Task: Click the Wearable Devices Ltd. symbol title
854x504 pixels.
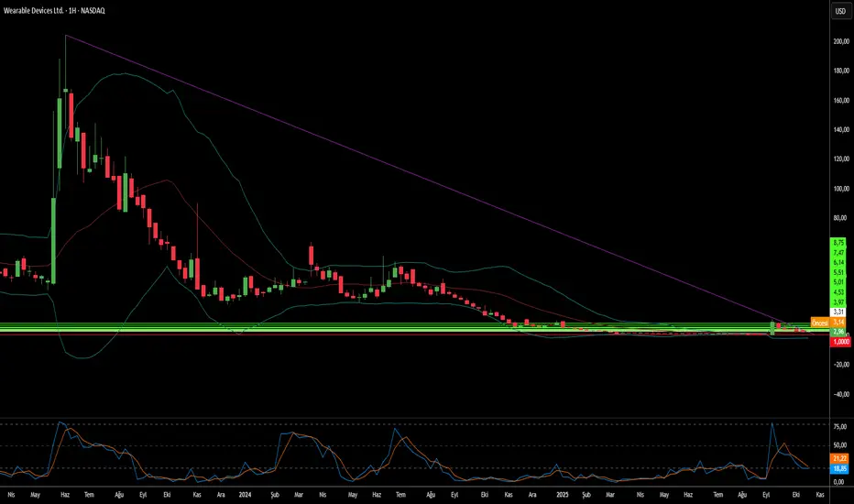Action: pyautogui.click(x=33, y=10)
